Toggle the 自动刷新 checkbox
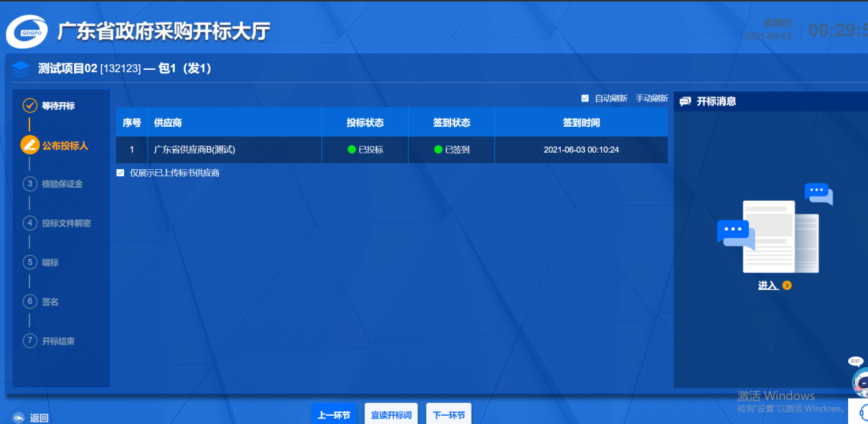The height and width of the screenshot is (424, 868). [585, 99]
